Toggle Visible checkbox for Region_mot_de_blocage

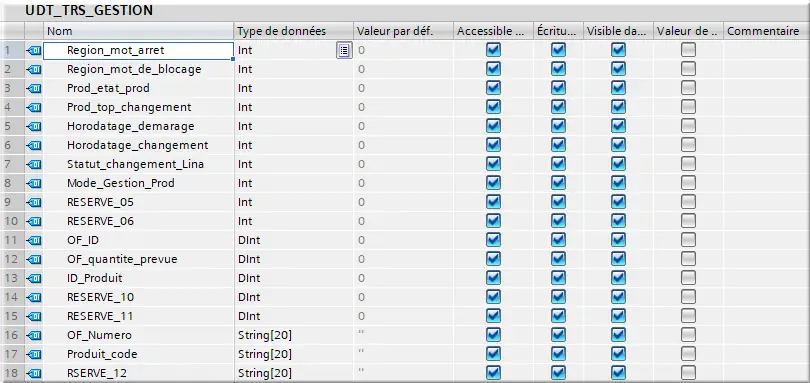click(618, 69)
